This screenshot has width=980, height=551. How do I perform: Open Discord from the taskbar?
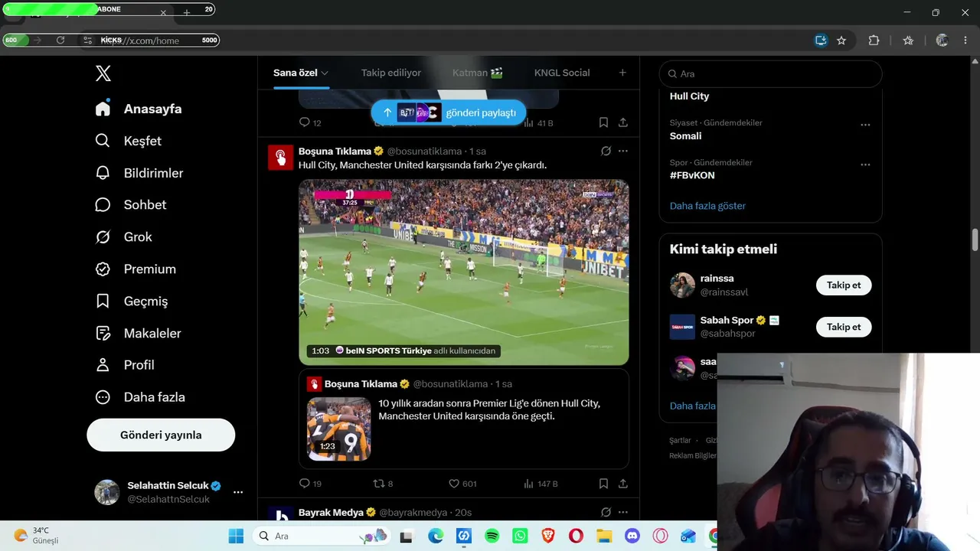coord(632,536)
